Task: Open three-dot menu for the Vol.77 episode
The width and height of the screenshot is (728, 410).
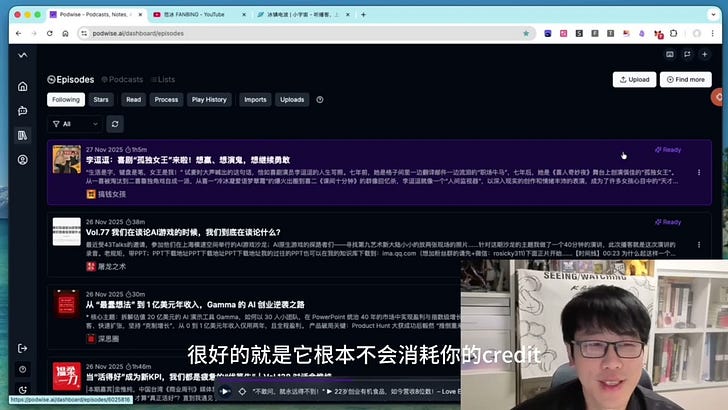Action: click(699, 245)
